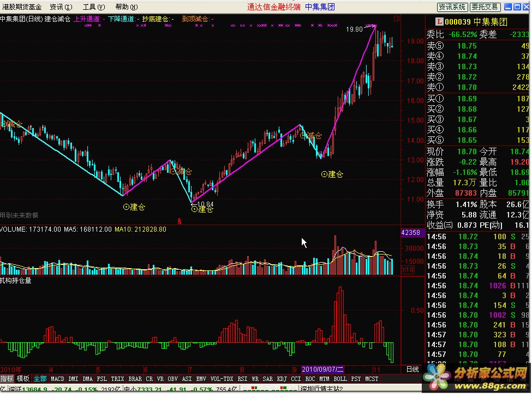Select the MTM indicator
The height and width of the screenshot is (394, 532).
[324, 379]
